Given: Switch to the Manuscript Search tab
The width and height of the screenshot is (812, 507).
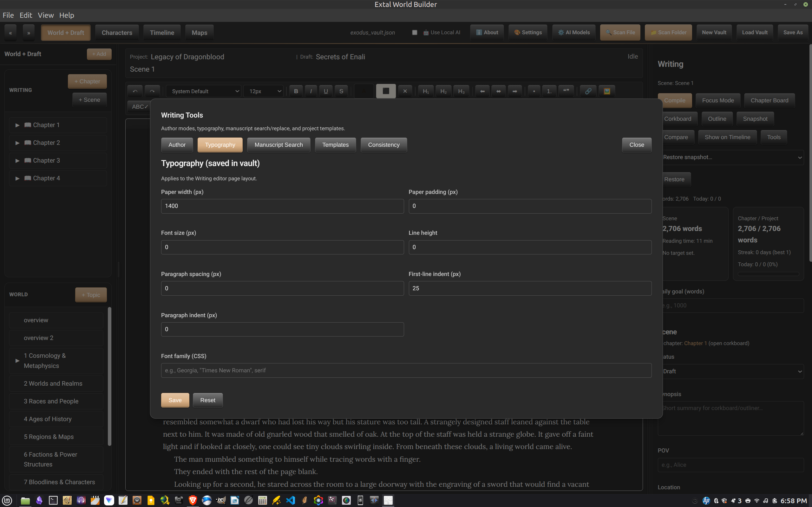Looking at the screenshot, I should [278, 145].
